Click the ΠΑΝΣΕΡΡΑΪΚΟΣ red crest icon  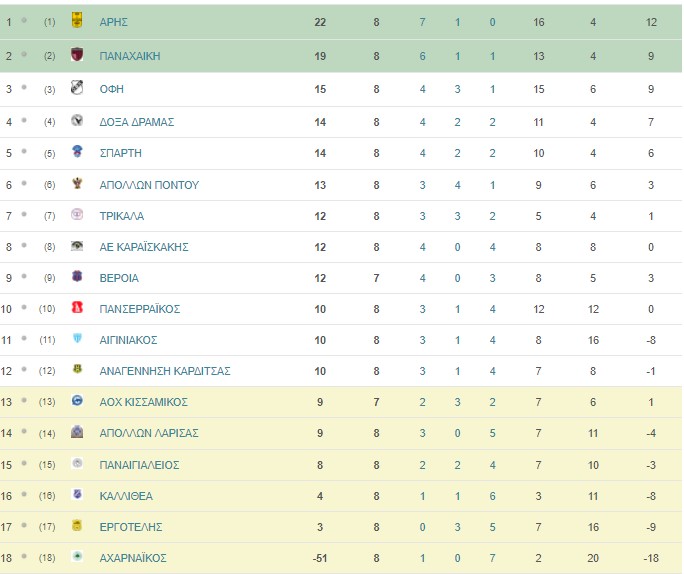coord(77,307)
